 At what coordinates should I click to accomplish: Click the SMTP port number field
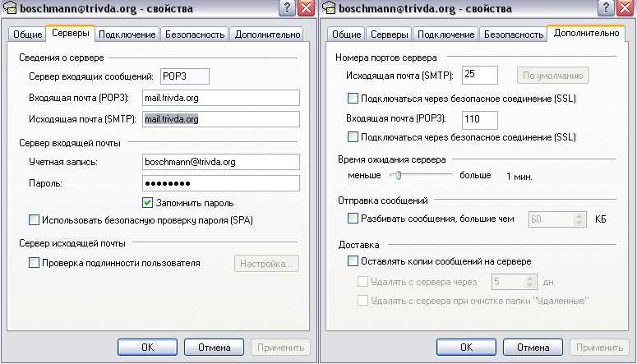(x=480, y=76)
